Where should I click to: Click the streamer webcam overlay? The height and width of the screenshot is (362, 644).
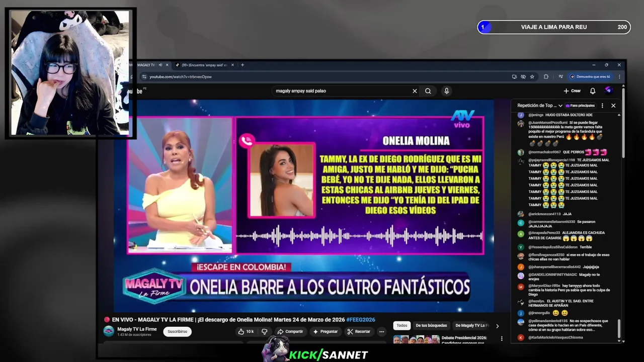click(70, 73)
